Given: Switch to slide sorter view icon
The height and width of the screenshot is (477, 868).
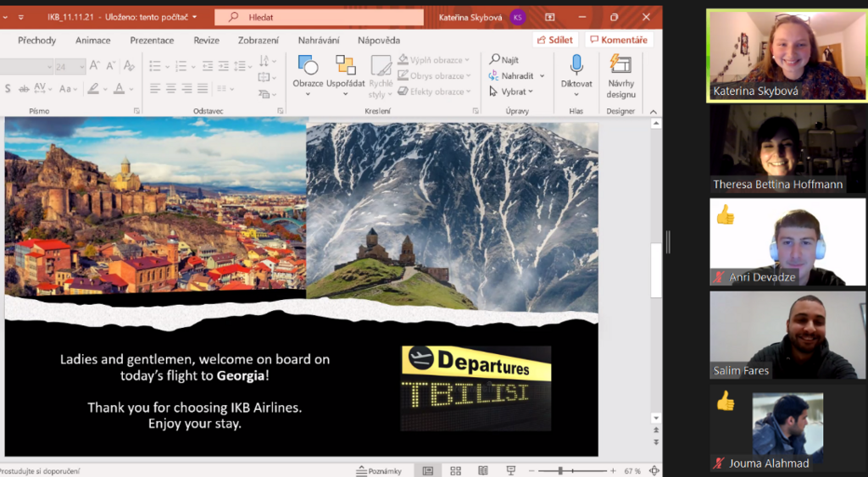Looking at the screenshot, I should point(455,471).
